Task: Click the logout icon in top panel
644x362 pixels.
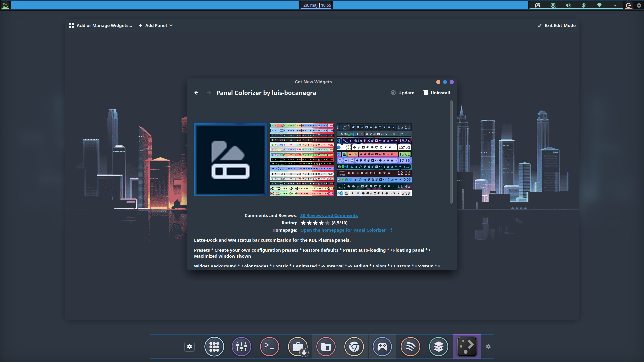Action: [x=629, y=5]
